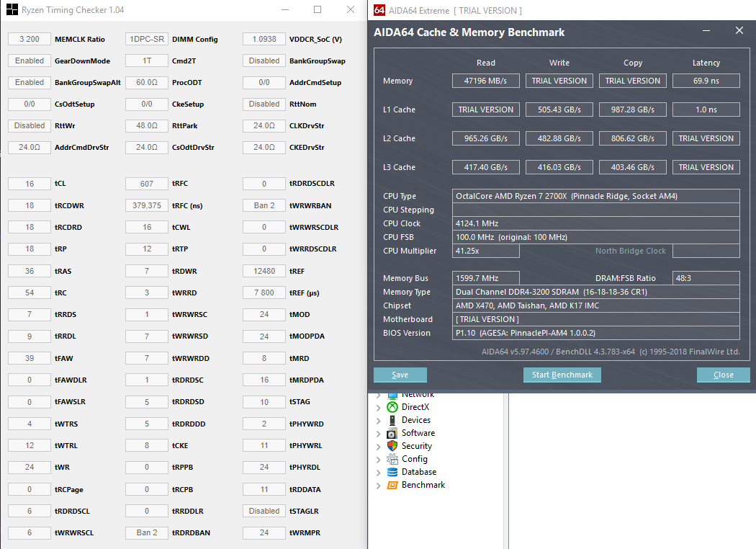Click the Save button in benchmark dialog

click(x=400, y=375)
